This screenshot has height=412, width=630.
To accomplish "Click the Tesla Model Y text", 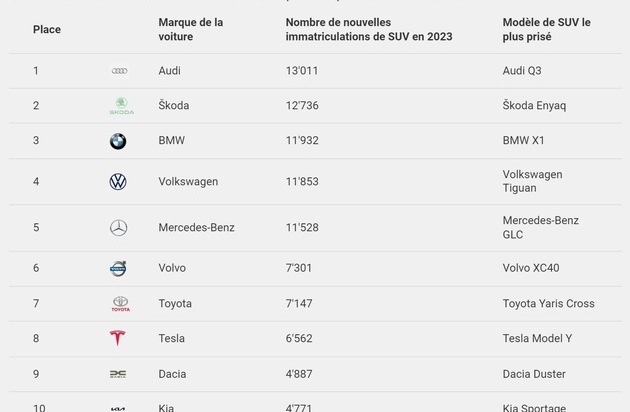I will pyautogui.click(x=537, y=339).
